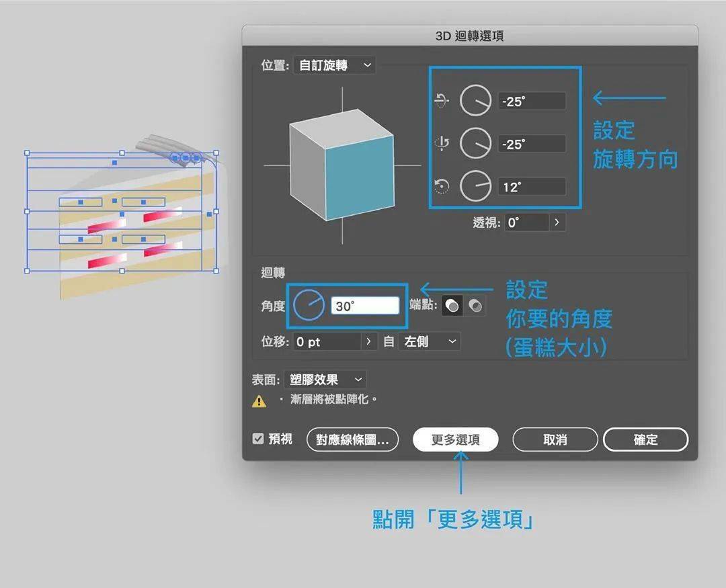Click the Z-axis rotation angle dial
726x588 pixels.
(476, 187)
